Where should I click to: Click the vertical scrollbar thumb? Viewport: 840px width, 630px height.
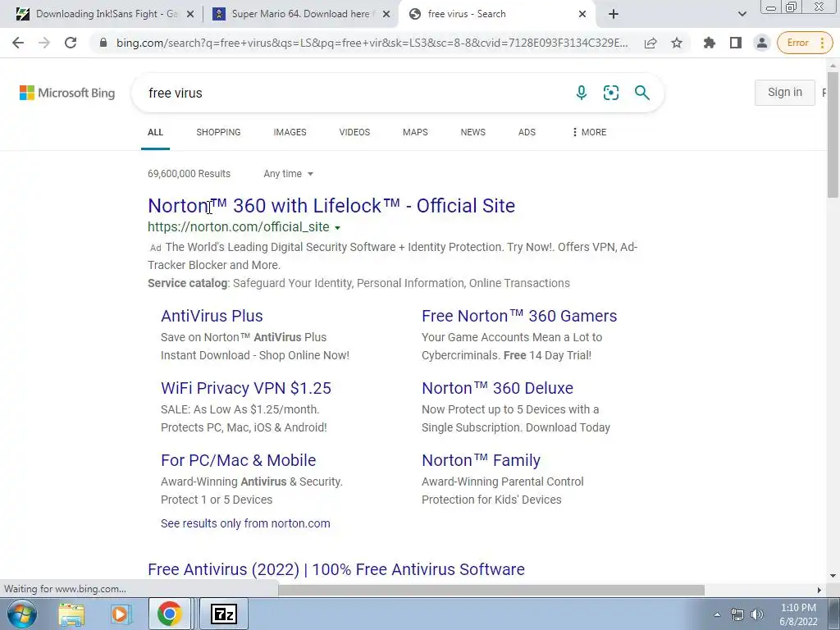coord(833,134)
